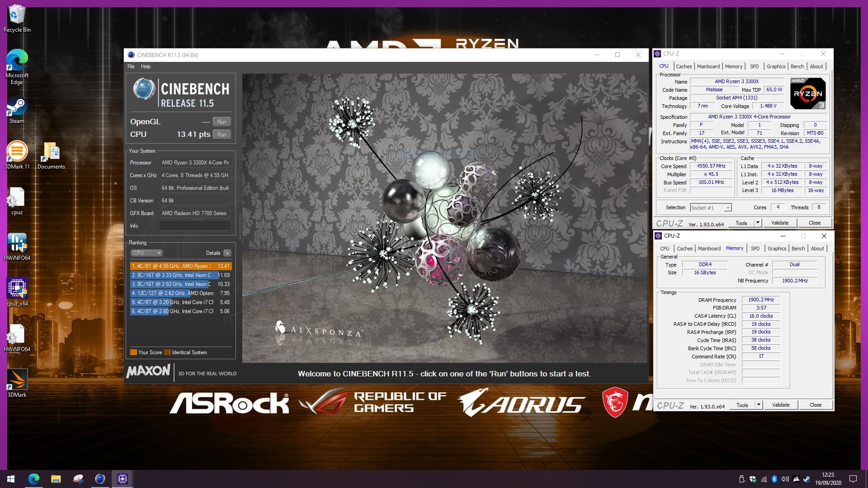Click the Safely Remove Hardware tray icon
This screenshot has height=488, width=868.
[742, 479]
